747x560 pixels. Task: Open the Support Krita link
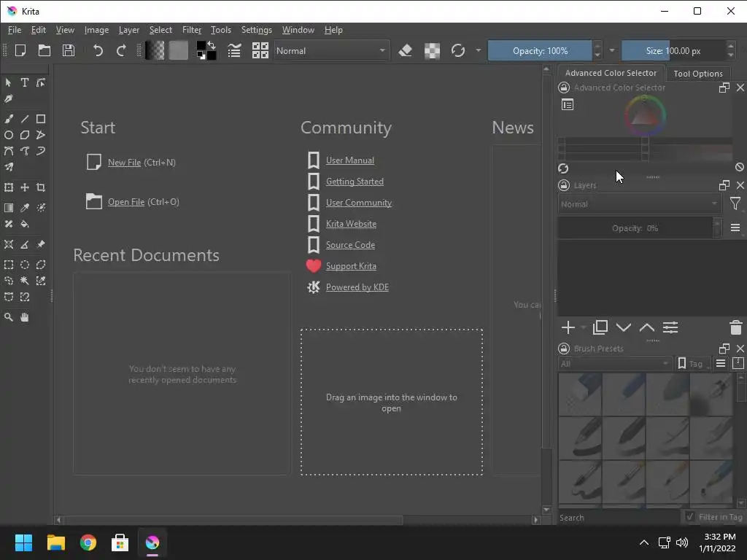click(351, 266)
